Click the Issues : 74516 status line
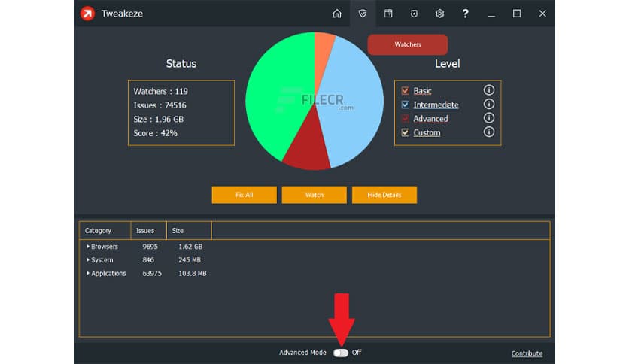The width and height of the screenshot is (629, 364). click(160, 105)
